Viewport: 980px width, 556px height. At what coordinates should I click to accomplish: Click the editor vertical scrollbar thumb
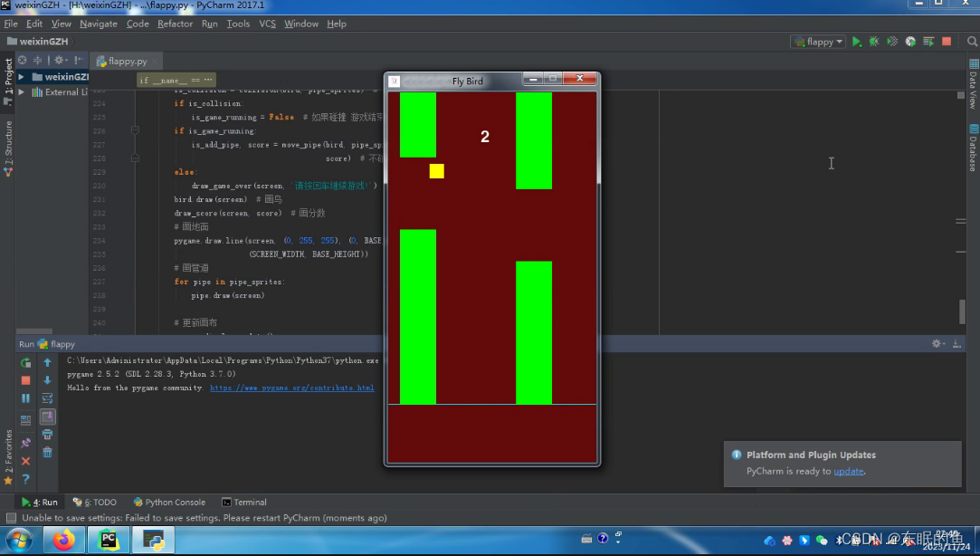(962, 312)
